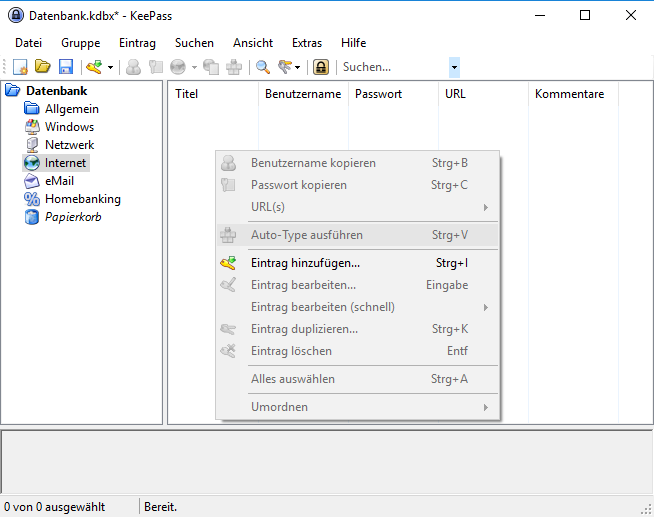Open the Hilfe menu
The height and width of the screenshot is (517, 654).
[x=353, y=43]
